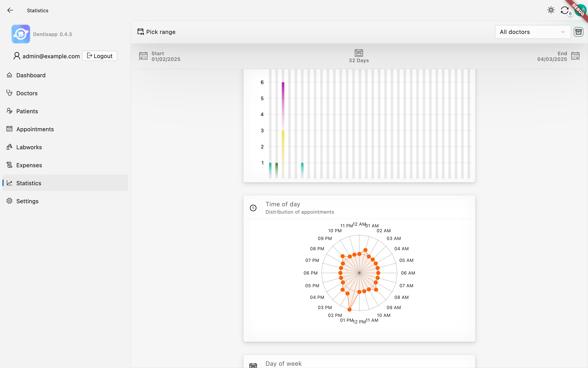
Task: Click the 06 AM label on the radar chart
Action: [408, 273]
